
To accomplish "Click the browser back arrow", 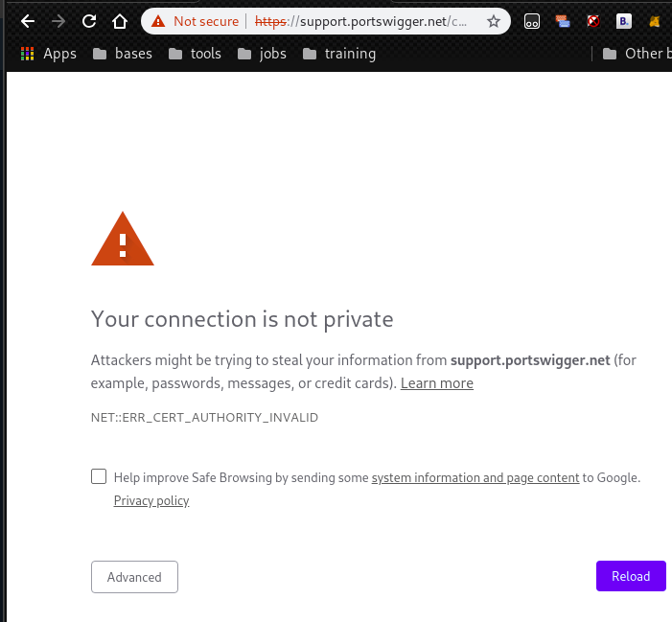I will point(28,20).
